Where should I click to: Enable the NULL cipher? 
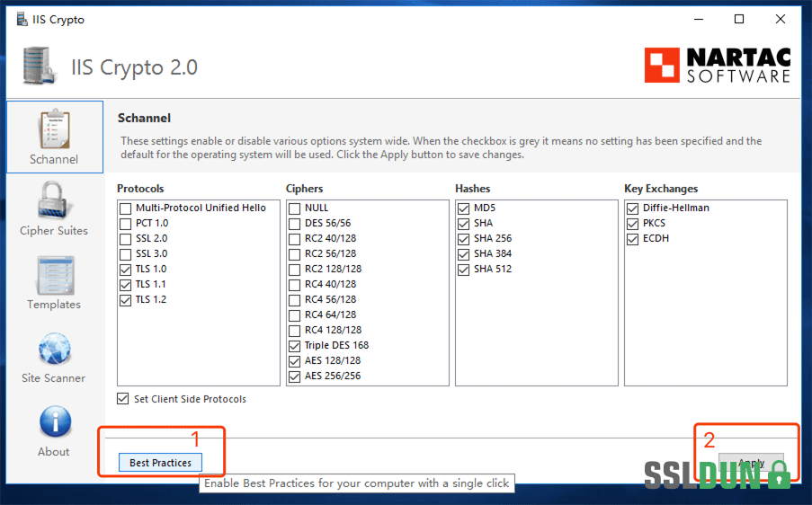point(294,208)
